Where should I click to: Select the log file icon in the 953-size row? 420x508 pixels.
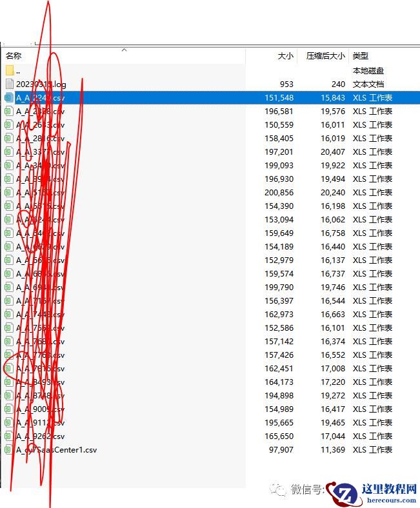10,84
